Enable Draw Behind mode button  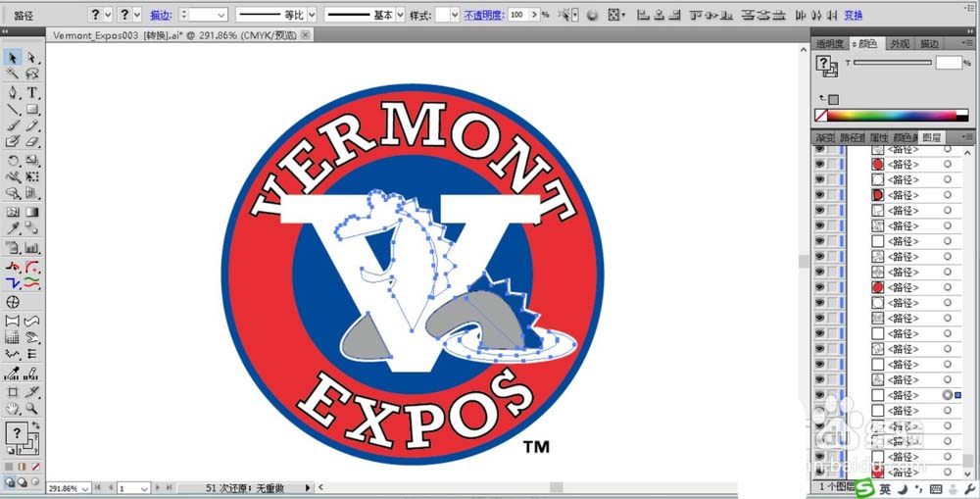pos(22,482)
